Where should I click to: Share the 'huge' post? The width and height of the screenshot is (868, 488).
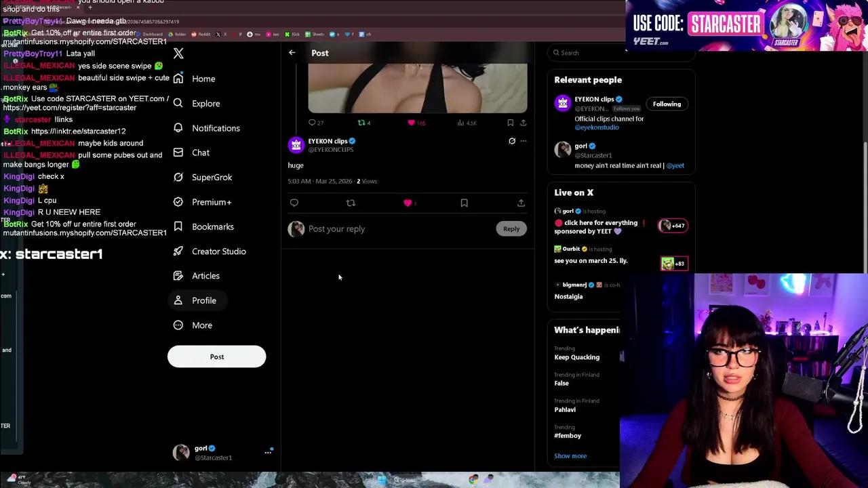click(x=521, y=203)
